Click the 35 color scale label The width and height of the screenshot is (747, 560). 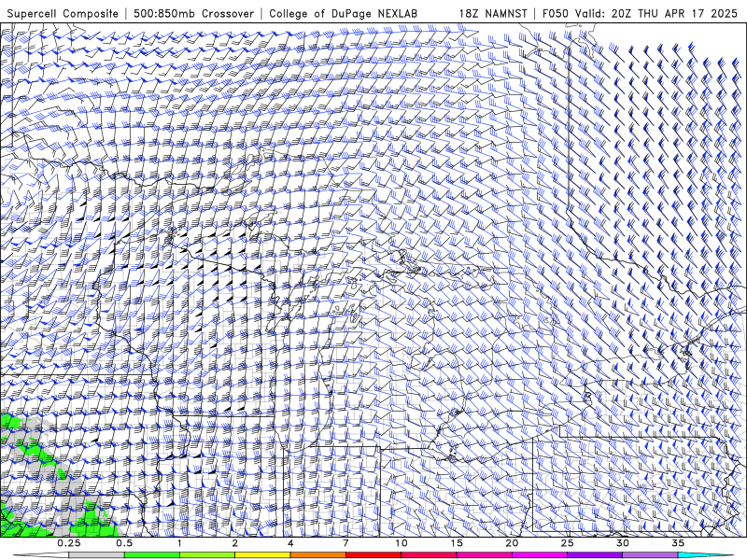click(x=678, y=543)
